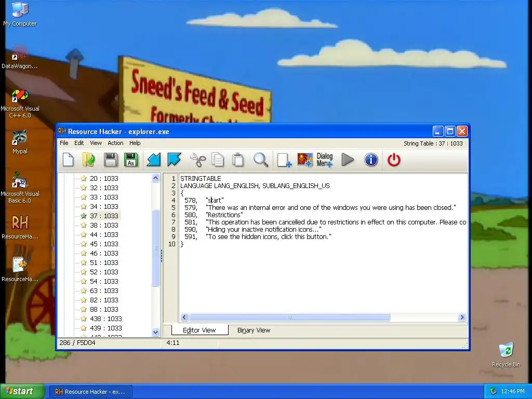Open the File menu
This screenshot has height=399, width=532.
[64, 143]
